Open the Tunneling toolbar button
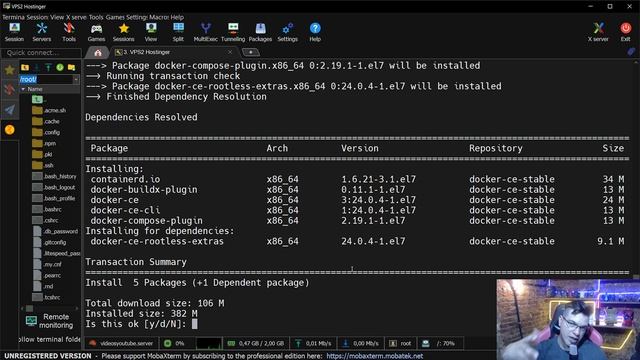This screenshot has height=360, width=640. [x=233, y=32]
